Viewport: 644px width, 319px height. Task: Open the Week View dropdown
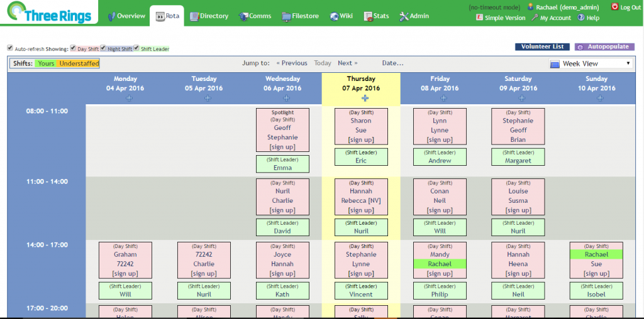tap(590, 63)
